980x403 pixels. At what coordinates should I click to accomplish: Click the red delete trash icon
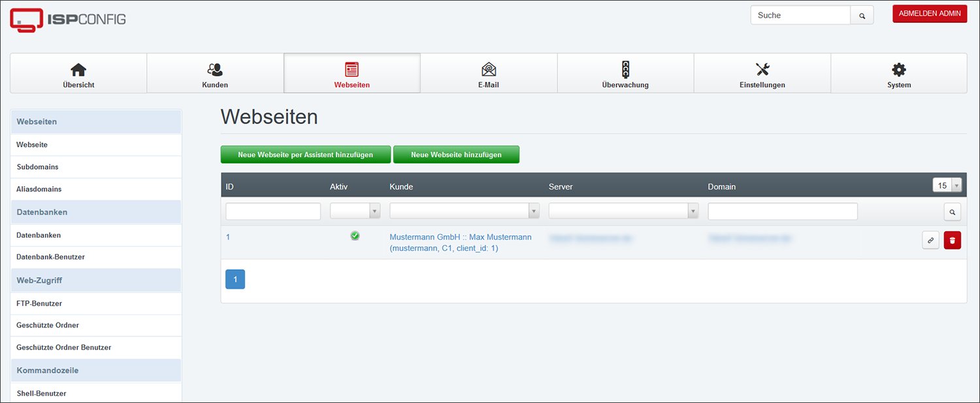coord(953,240)
